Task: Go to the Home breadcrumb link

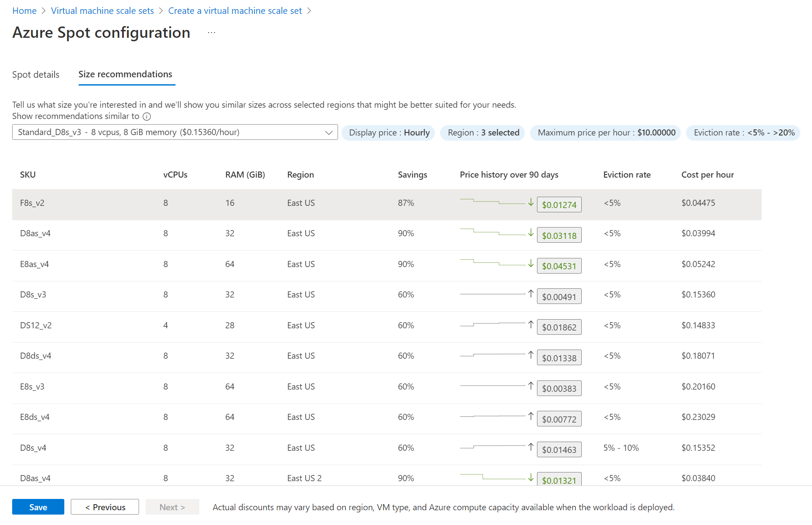Action: (x=24, y=11)
